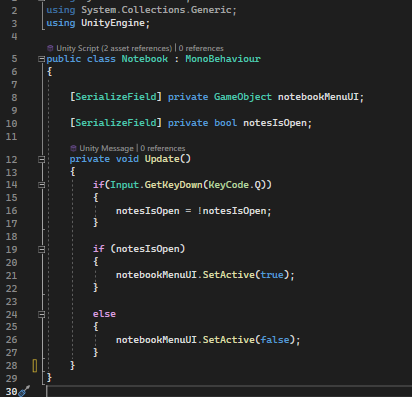Image resolution: width=412 pixels, height=397 pixels.
Task: Collapse the else block outlining box
Action: point(41,314)
